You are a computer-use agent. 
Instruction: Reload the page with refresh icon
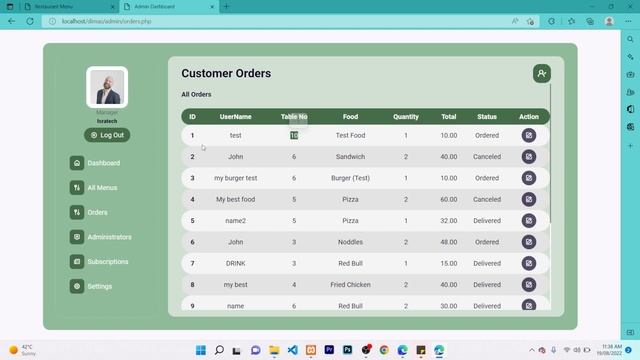point(30,21)
